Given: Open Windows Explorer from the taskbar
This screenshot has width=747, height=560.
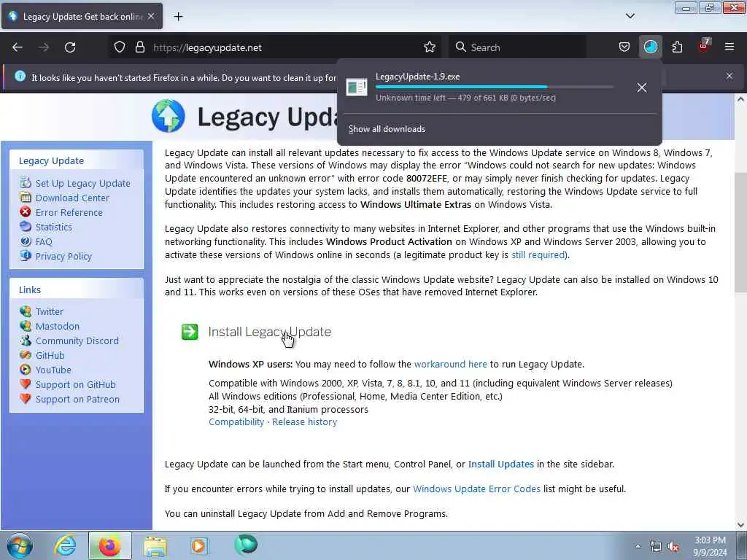Looking at the screenshot, I should click(155, 546).
